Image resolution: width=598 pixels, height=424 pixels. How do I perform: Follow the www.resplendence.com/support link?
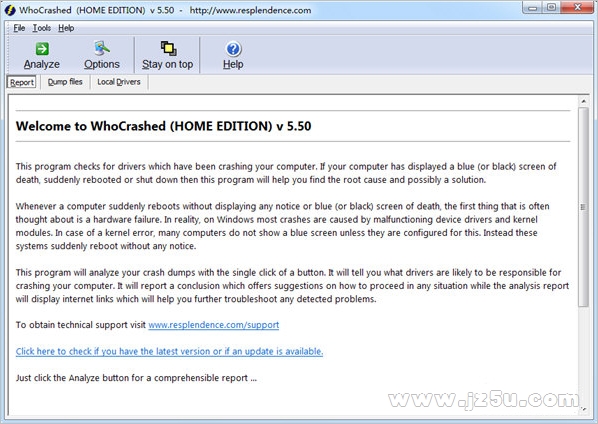214,325
